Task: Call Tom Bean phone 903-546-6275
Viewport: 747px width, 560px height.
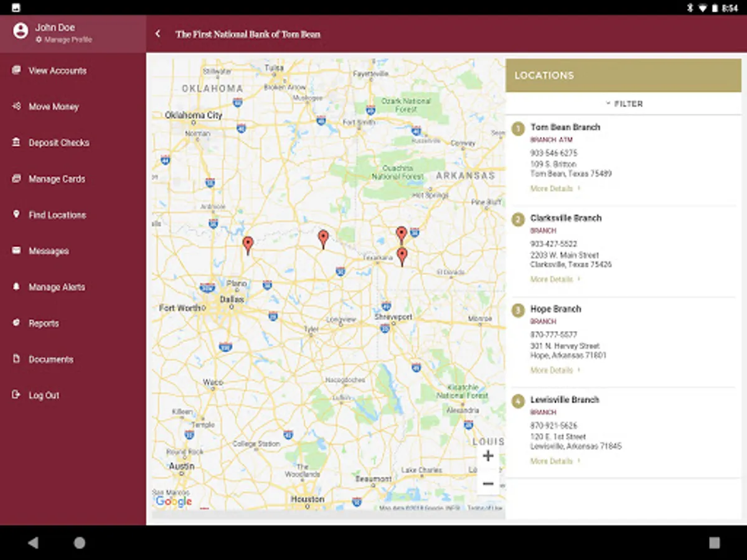Action: pyautogui.click(x=553, y=153)
